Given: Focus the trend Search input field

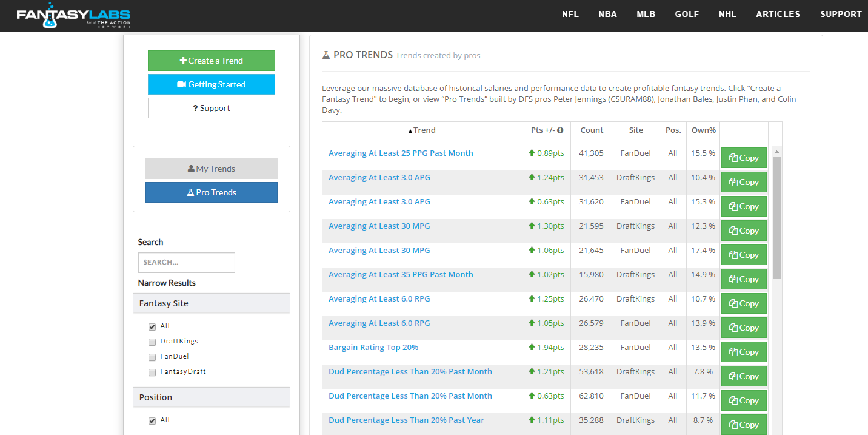Looking at the screenshot, I should click(187, 263).
